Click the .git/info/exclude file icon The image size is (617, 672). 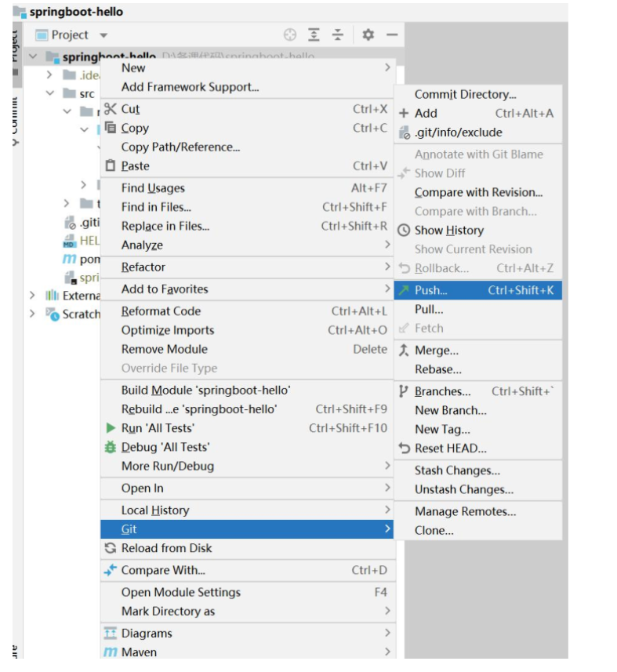pos(405,133)
